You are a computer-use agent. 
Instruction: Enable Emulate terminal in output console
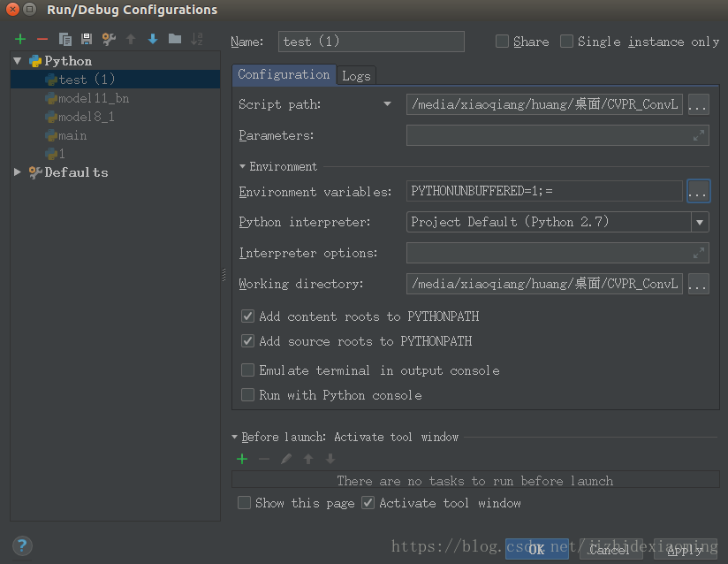[x=248, y=370]
